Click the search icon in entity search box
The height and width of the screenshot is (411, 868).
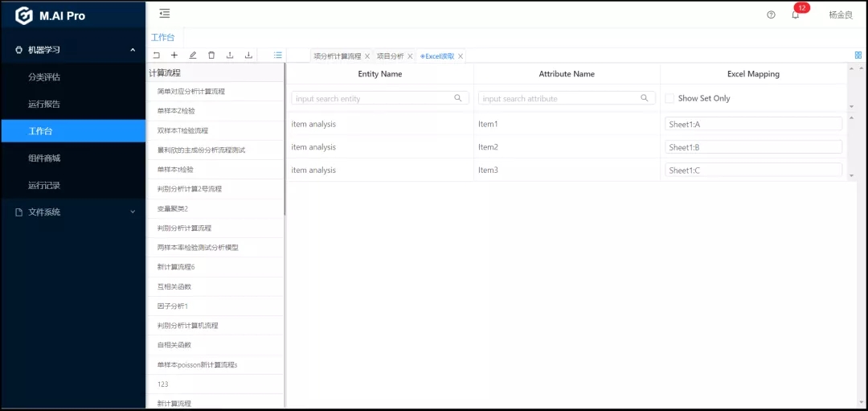(x=458, y=98)
